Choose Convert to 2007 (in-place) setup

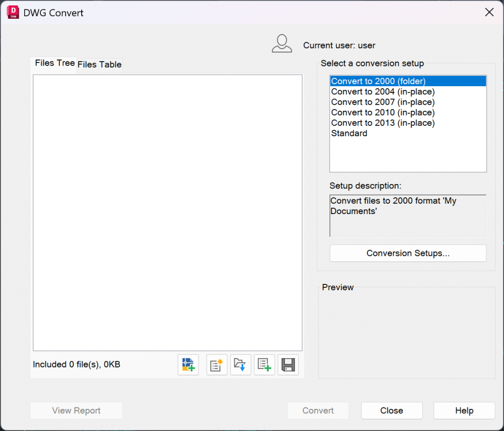[408, 102]
